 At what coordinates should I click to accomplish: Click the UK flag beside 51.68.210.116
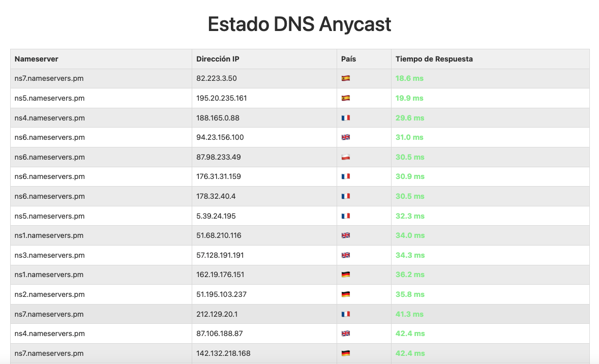346,235
